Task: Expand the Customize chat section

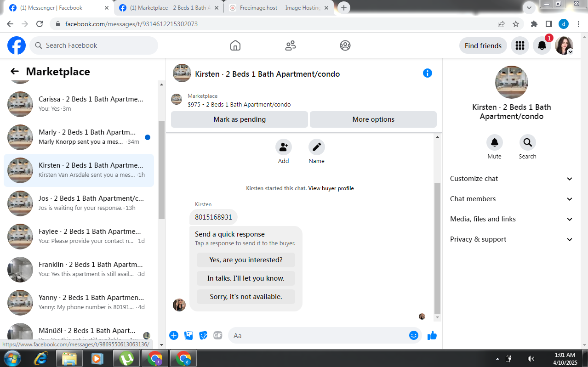Action: (511, 179)
